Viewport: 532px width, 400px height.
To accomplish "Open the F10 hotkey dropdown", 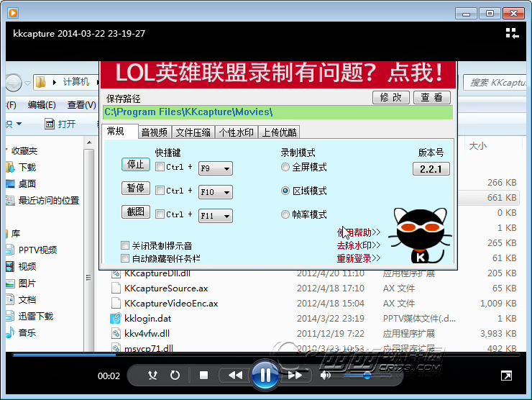I will [216, 192].
